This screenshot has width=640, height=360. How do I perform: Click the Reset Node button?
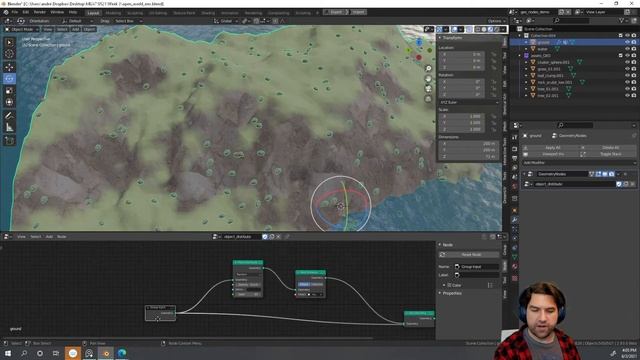coord(469,255)
